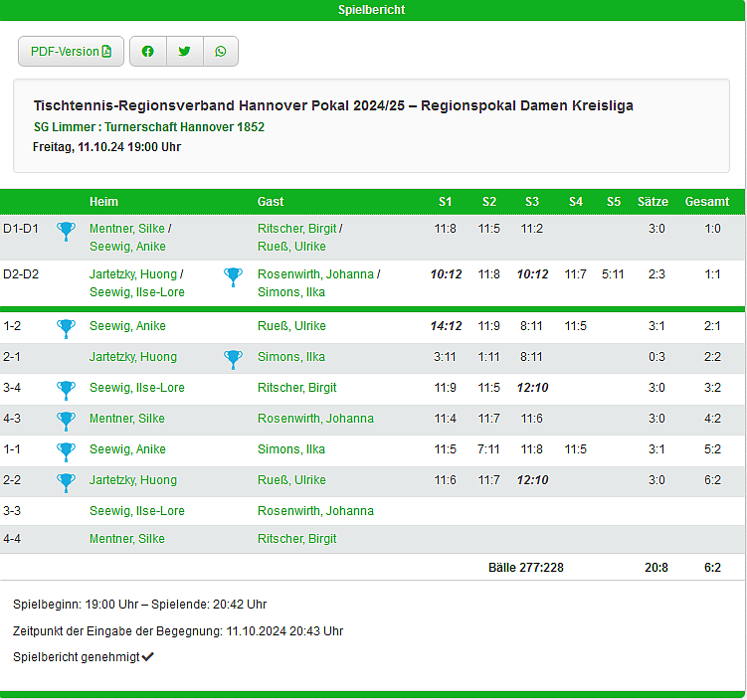This screenshot has width=747, height=700.
Task: Click the trophy icon in row 3-4
Action: click(x=66, y=388)
